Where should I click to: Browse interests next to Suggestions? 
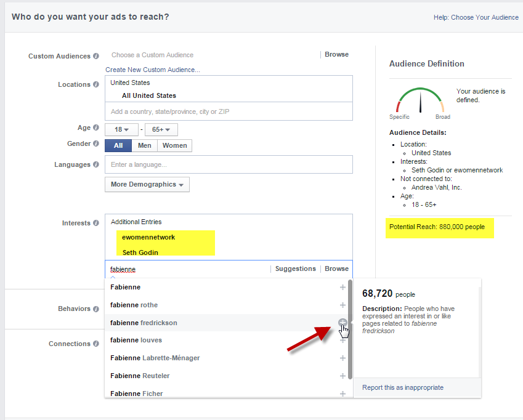(336, 269)
